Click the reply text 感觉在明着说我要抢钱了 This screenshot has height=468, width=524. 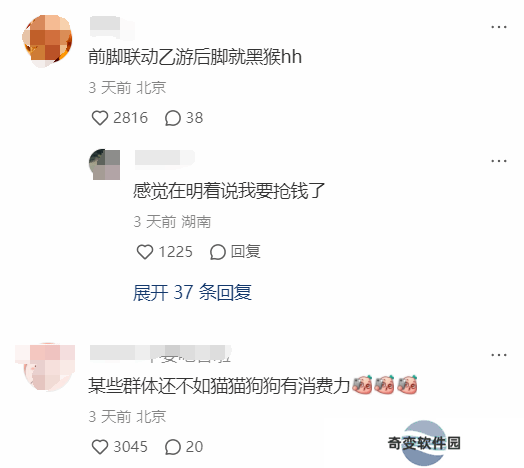229,191
